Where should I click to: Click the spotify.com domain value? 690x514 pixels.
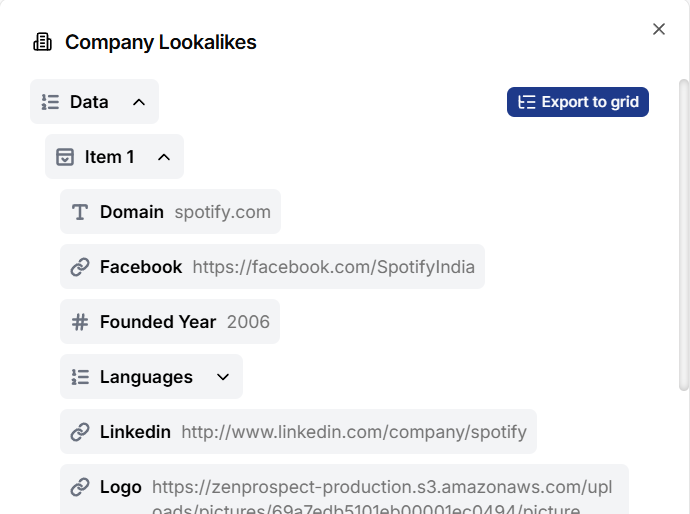[222, 212]
